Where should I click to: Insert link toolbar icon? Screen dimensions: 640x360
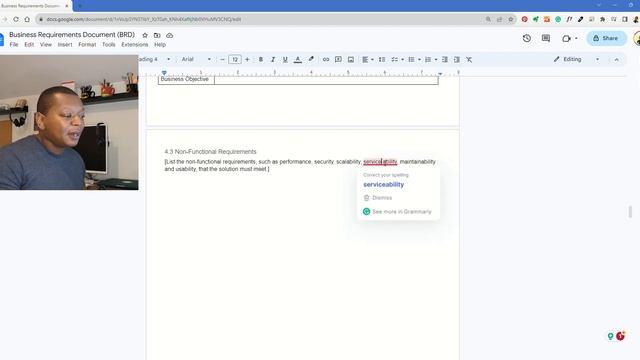[x=326, y=60]
